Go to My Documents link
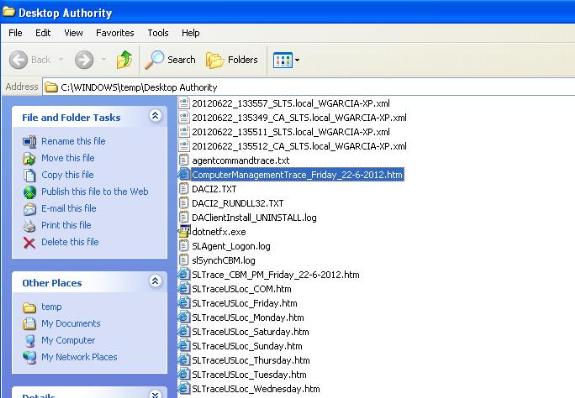 point(71,324)
